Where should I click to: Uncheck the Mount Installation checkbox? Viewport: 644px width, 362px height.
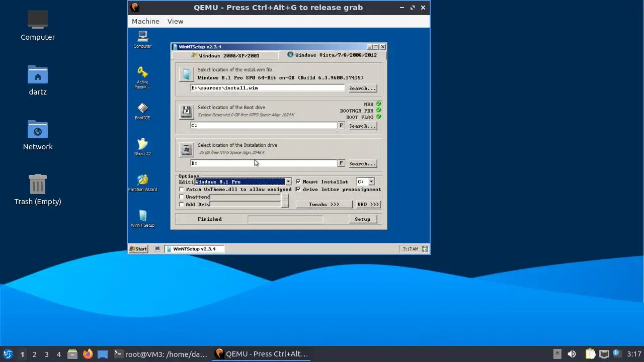click(298, 182)
